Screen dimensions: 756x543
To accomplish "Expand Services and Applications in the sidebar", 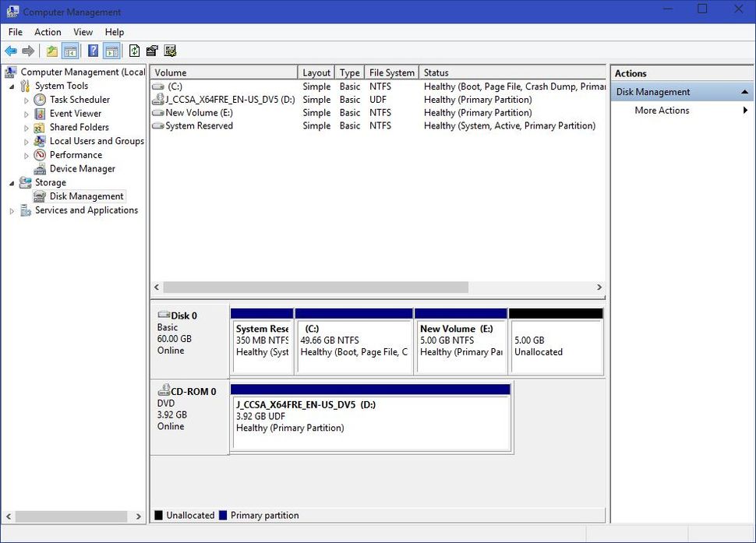I will coord(12,210).
